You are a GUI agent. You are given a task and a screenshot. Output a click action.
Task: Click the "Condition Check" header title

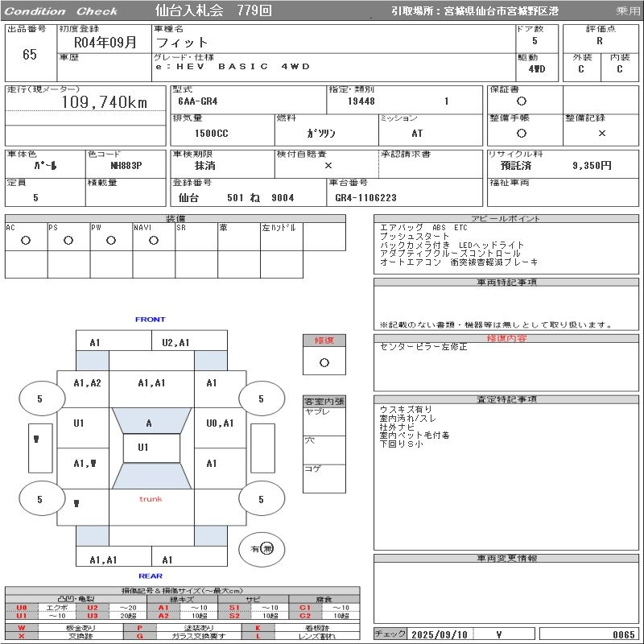point(61,11)
